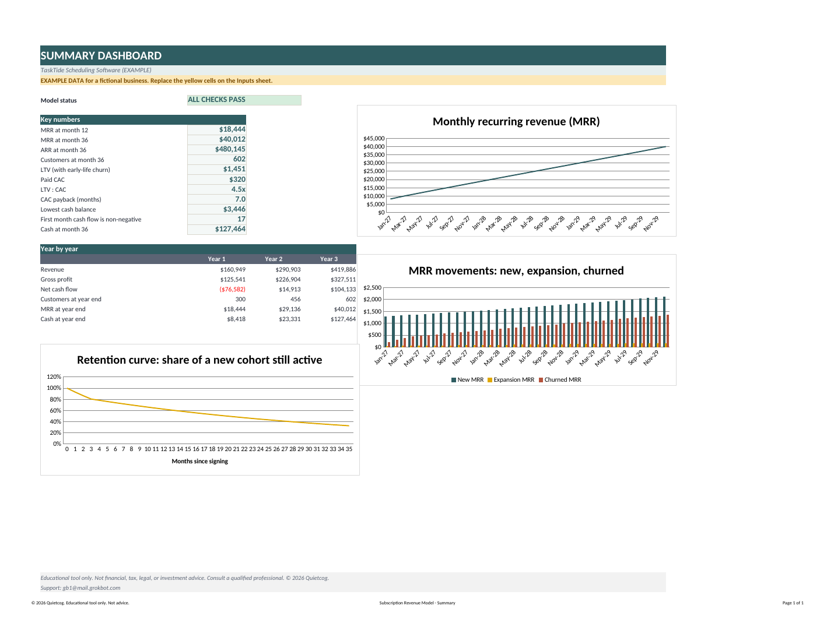Click the Year by year header
The height and width of the screenshot is (644, 834).
tap(198, 249)
